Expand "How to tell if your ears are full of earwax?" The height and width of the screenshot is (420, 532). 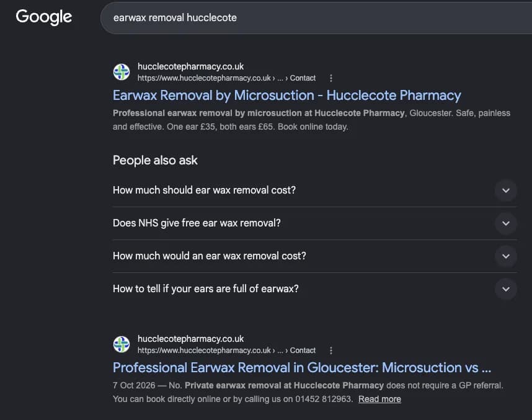(314, 289)
